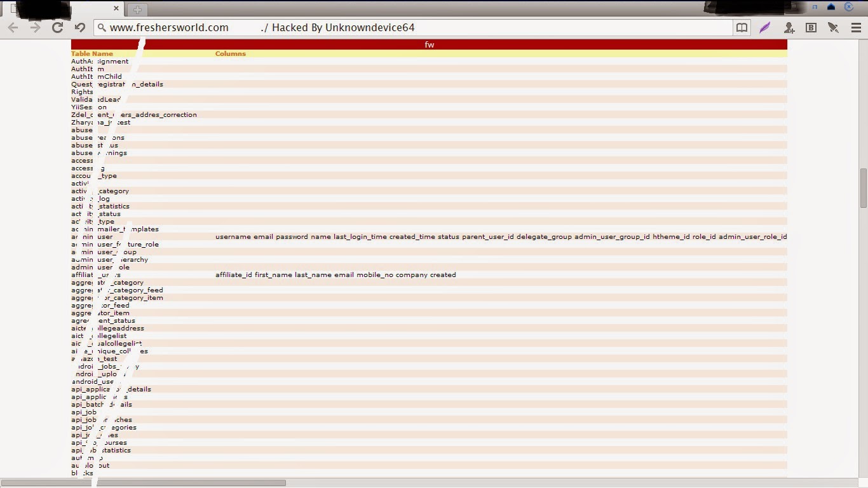868x488 pixels.
Task: Click the columns text starting 'affiliate_id first_name'
Action: (x=336, y=275)
